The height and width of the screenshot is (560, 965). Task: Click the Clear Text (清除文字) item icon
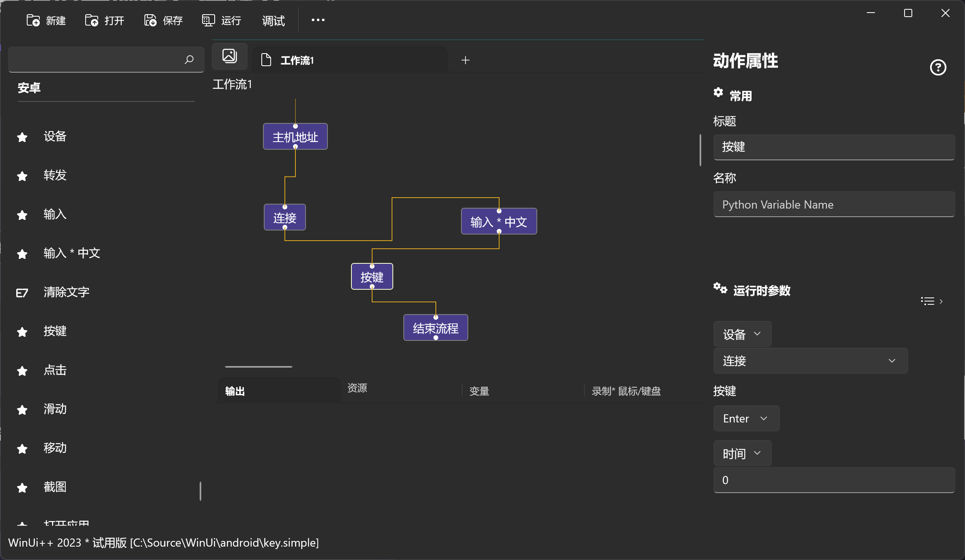(22, 293)
